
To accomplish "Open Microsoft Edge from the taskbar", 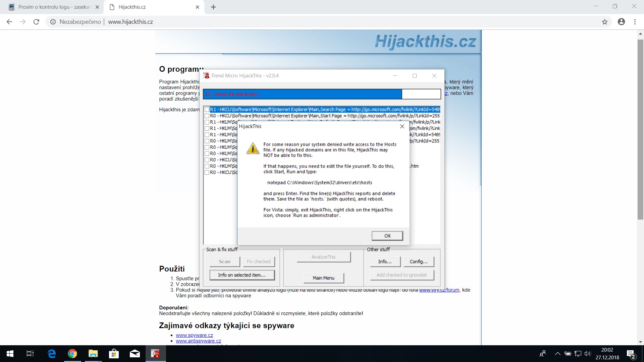I will click(52, 354).
